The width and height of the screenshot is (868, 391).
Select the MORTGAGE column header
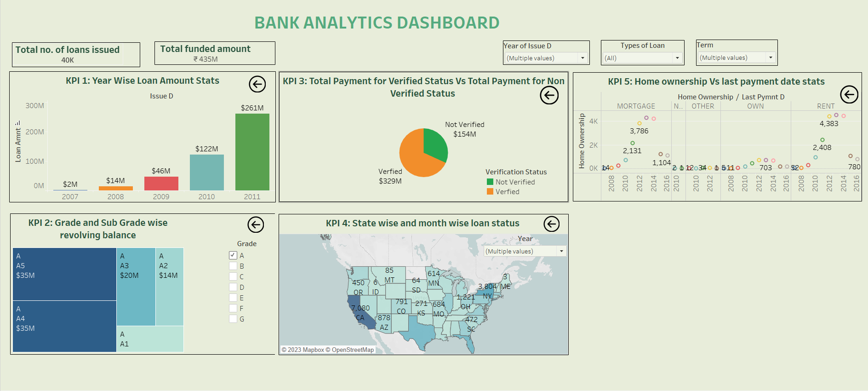(x=636, y=106)
